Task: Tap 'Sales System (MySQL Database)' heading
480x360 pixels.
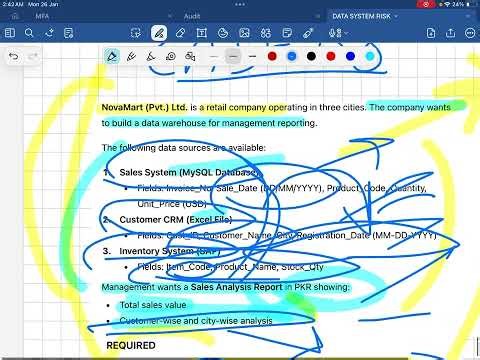Action: pyautogui.click(x=189, y=172)
